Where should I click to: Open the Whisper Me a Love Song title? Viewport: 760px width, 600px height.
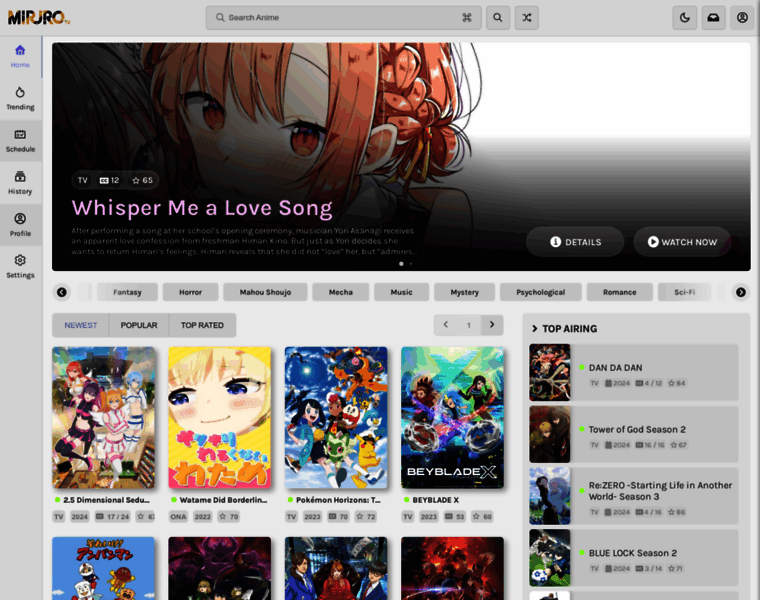point(202,208)
